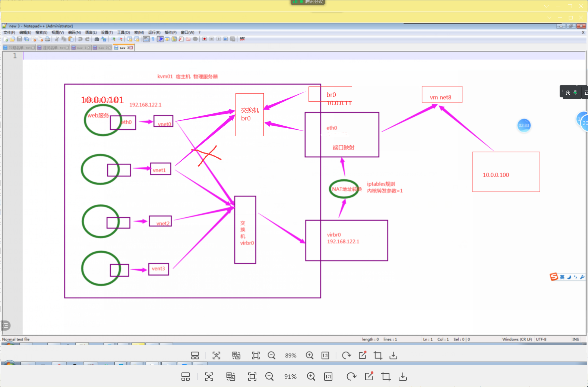Image resolution: width=588 pixels, height=387 pixels.
Task: Click the 端口映射 label in diagram
Action: tap(344, 148)
